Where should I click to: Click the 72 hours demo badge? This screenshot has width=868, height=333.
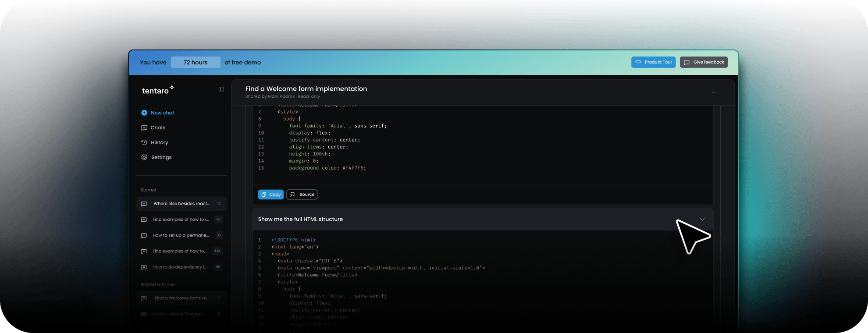196,62
